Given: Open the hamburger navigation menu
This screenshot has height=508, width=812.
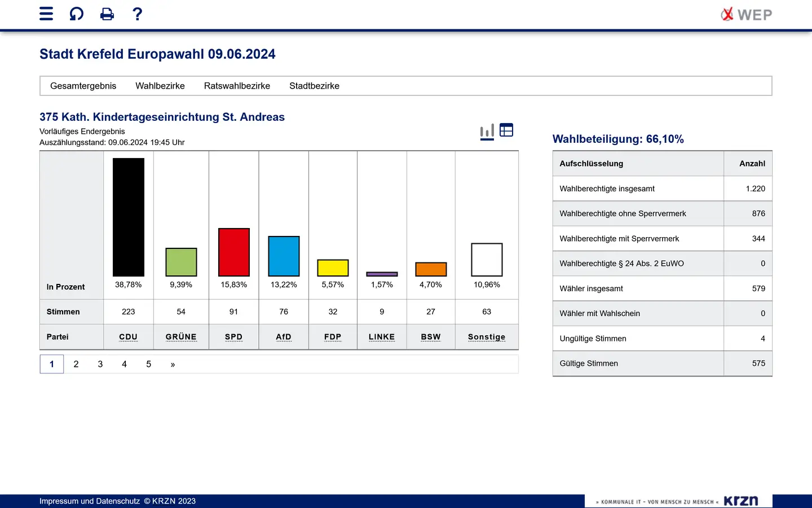Looking at the screenshot, I should (x=46, y=14).
